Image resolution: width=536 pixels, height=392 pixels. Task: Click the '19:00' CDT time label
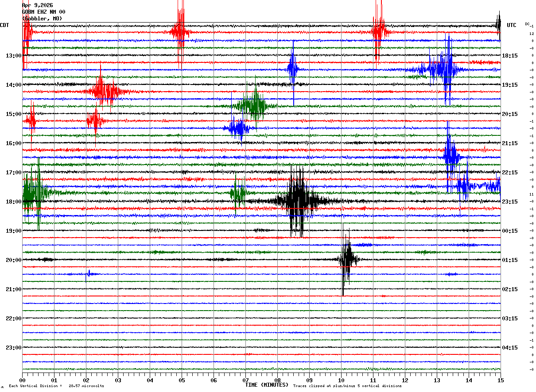click(13, 231)
